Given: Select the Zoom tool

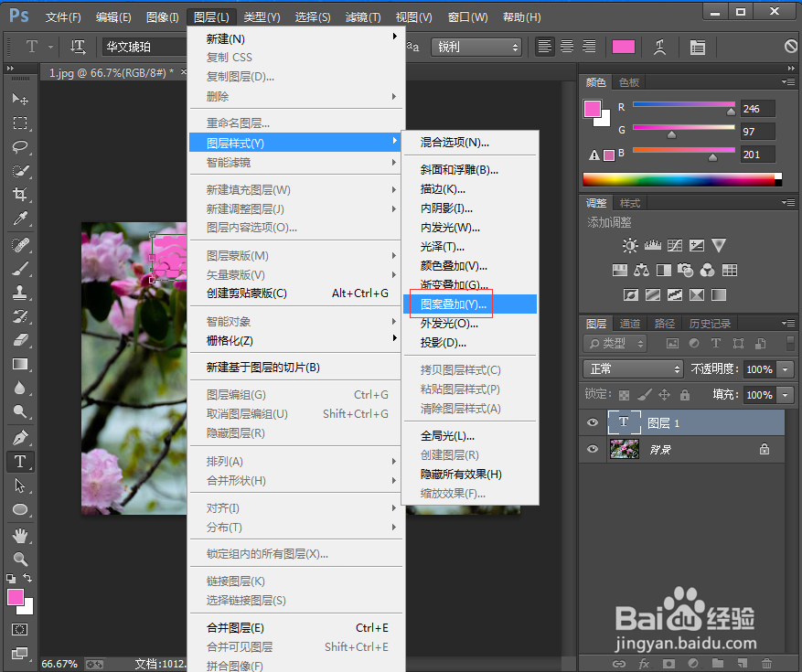Looking at the screenshot, I should click(20, 559).
